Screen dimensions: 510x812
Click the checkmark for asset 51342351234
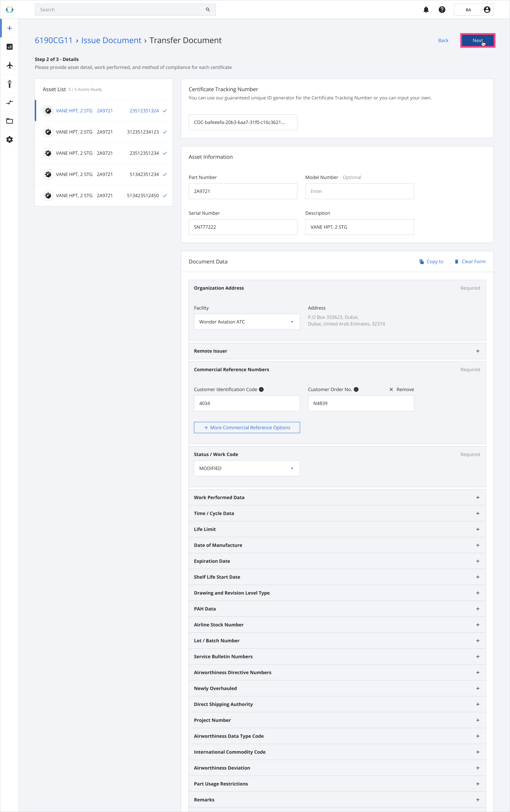(x=165, y=174)
